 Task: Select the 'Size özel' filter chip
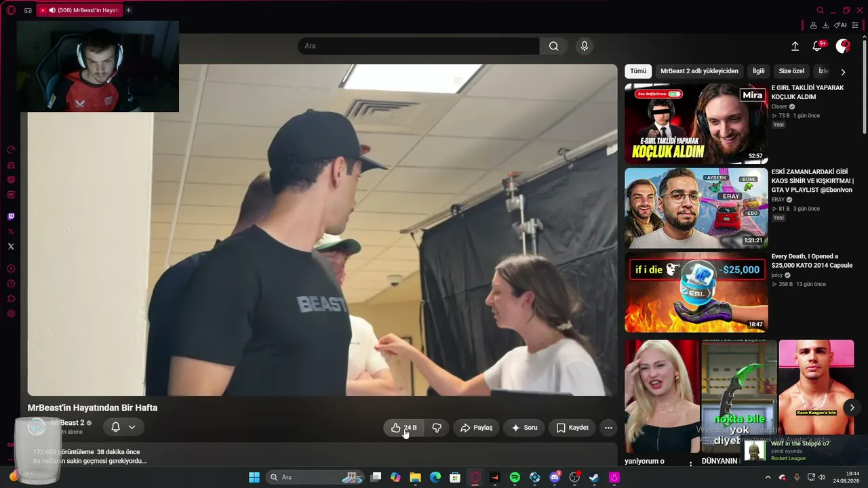[791, 71]
